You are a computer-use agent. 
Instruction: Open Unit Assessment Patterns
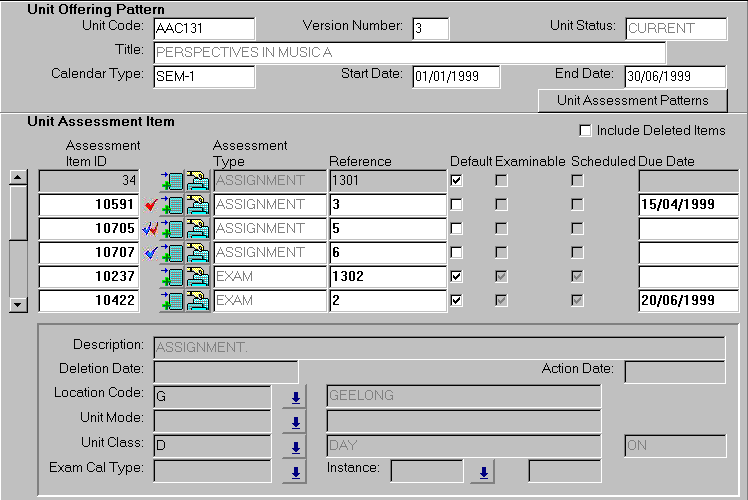pos(632,101)
